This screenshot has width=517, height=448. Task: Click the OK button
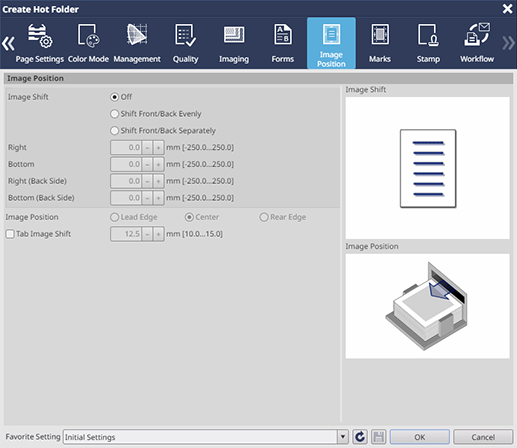420,437
